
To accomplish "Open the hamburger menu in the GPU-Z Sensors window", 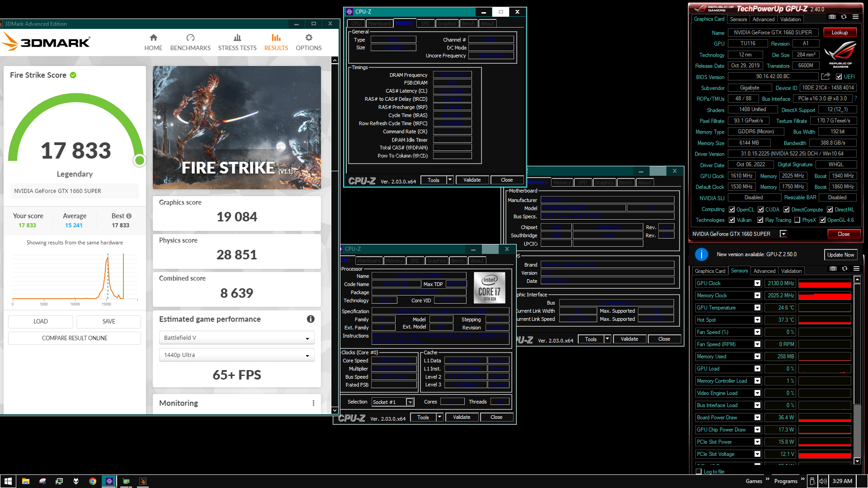I will click(x=856, y=268).
